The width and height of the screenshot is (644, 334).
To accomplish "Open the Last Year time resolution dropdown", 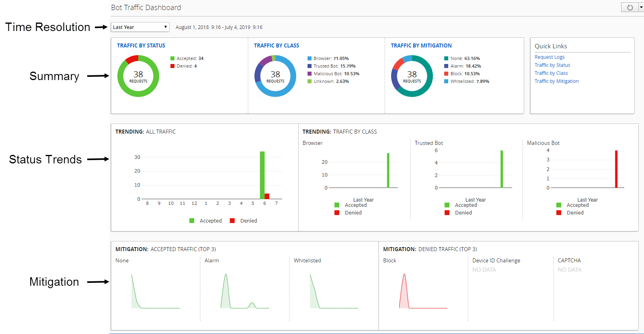I will pyautogui.click(x=140, y=27).
